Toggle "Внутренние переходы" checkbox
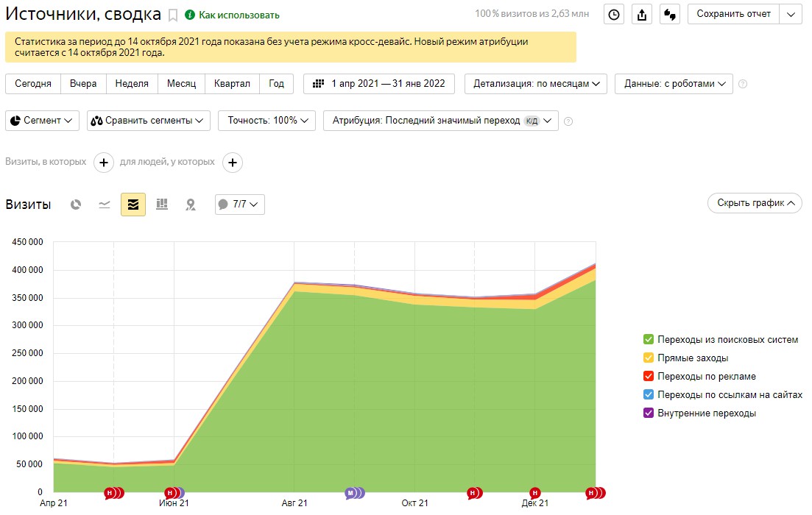812x515 pixels. pyautogui.click(x=649, y=413)
